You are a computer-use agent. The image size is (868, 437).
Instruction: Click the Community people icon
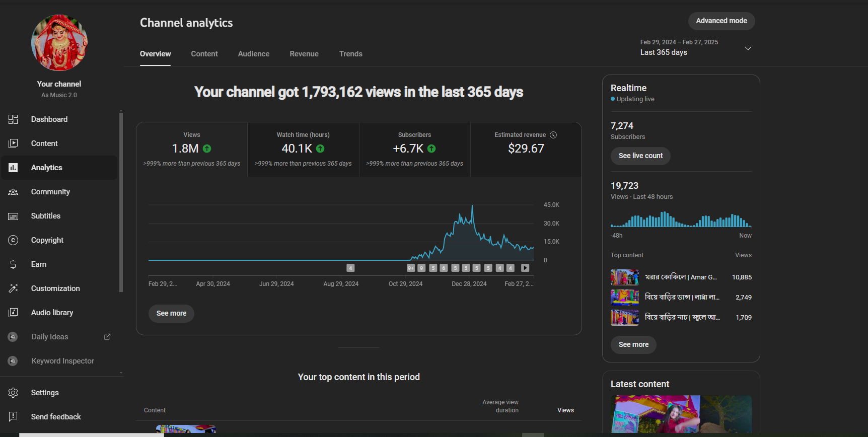[x=13, y=192]
